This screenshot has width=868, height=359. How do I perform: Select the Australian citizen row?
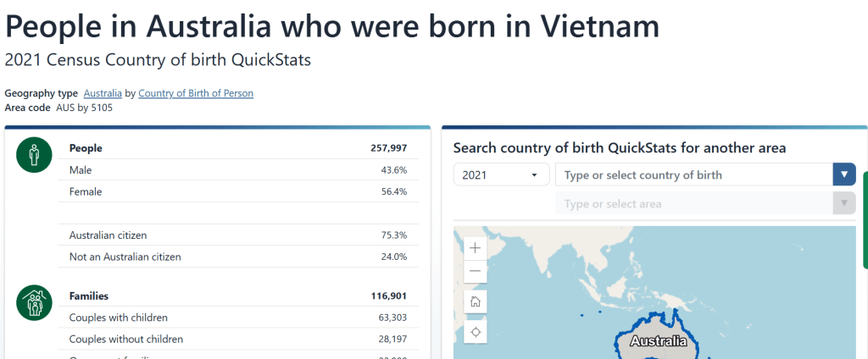pos(238,235)
